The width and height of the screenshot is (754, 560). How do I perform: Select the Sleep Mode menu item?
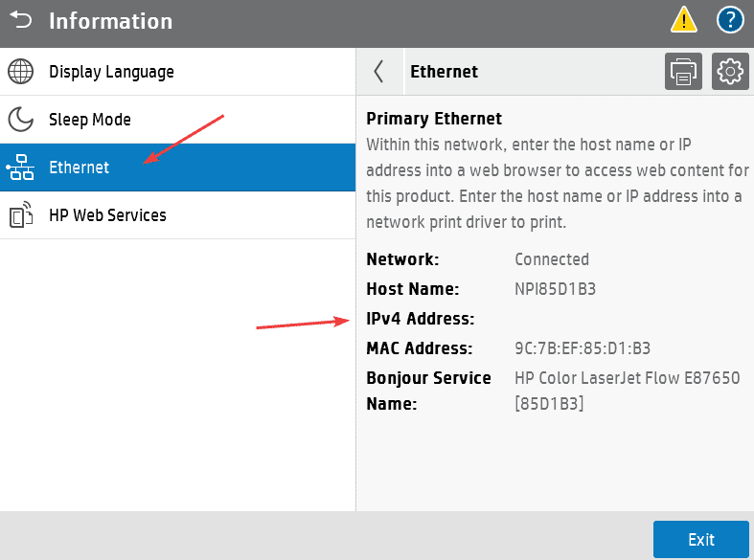pyautogui.click(x=90, y=120)
